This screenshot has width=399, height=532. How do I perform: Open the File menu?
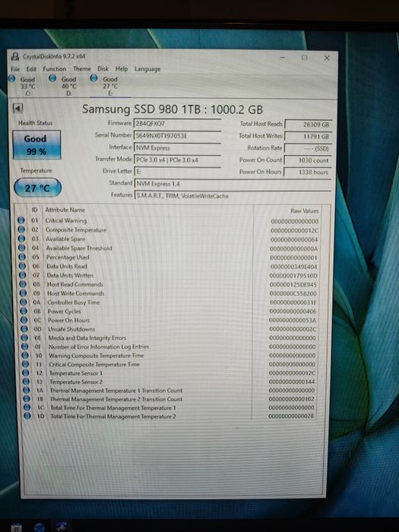click(15, 69)
